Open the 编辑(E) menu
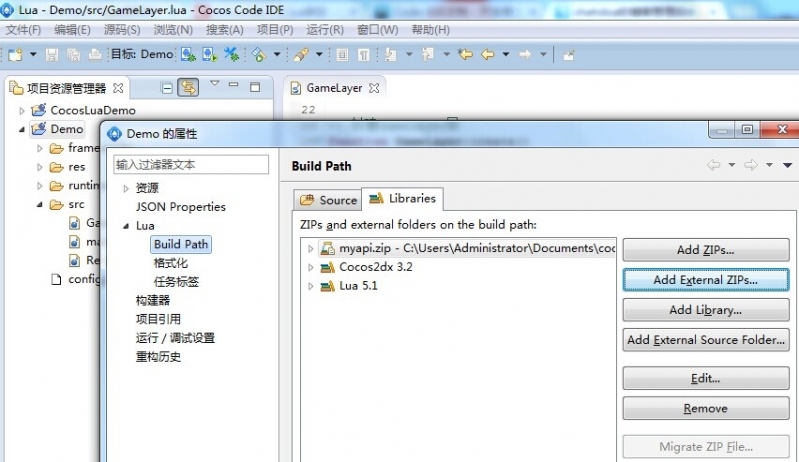 point(72,30)
